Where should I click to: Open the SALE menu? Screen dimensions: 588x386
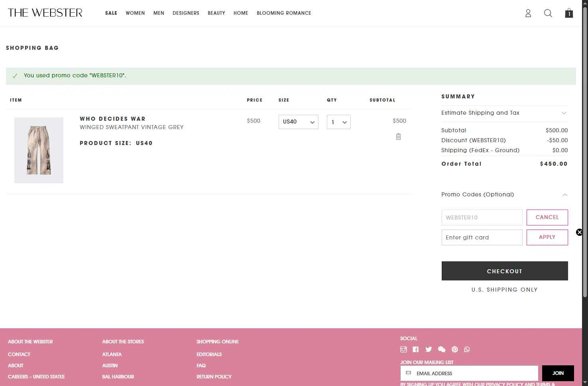click(x=111, y=13)
